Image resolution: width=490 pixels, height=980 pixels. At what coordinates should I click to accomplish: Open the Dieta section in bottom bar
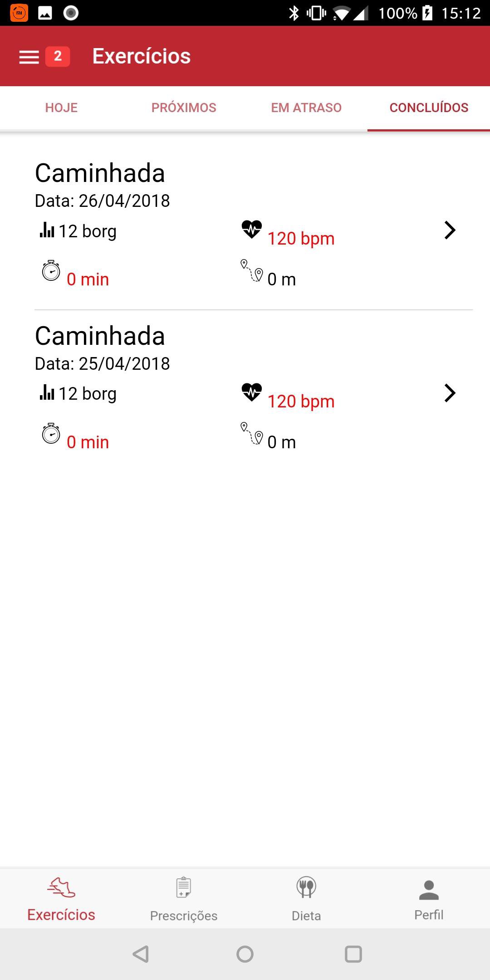pos(306,898)
